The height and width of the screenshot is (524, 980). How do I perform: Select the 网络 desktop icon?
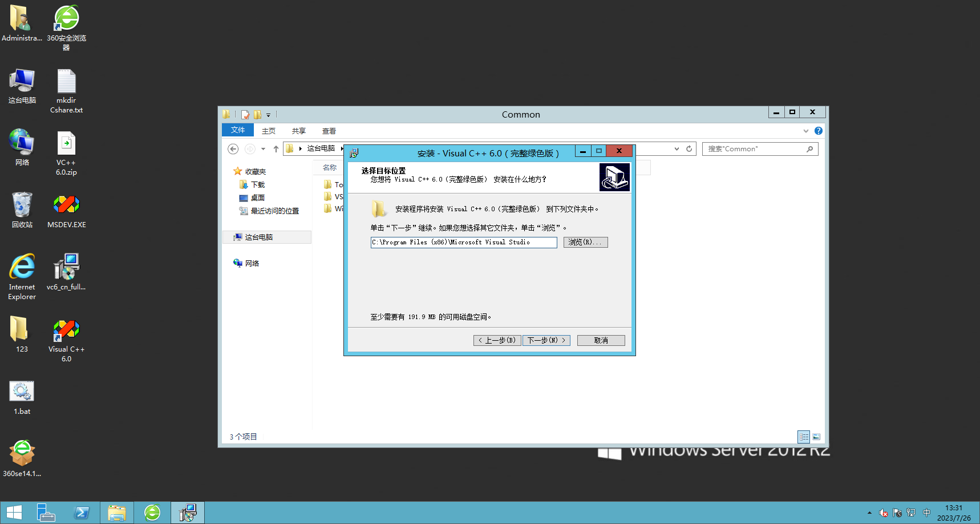click(x=22, y=147)
